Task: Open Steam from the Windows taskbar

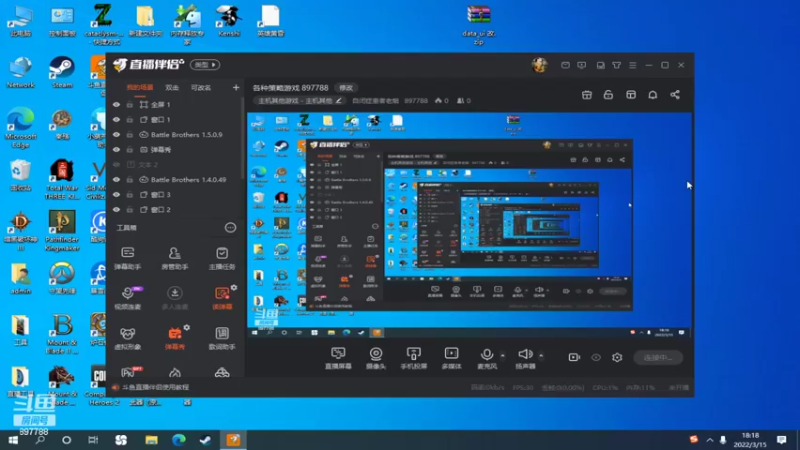Action: (205, 440)
